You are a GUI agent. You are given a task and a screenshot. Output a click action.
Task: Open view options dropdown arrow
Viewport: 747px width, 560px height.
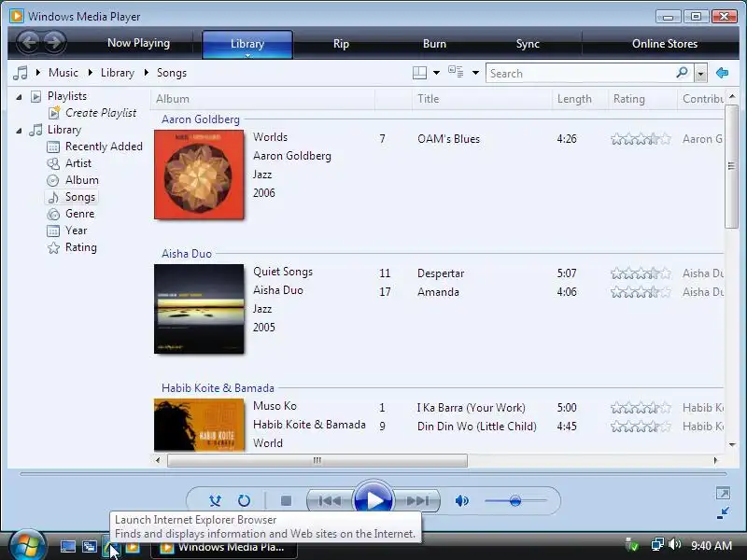coord(475,73)
